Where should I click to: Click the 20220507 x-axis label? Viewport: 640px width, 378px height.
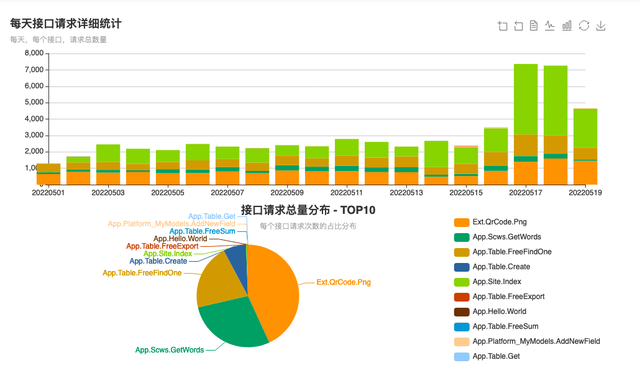pos(227,192)
